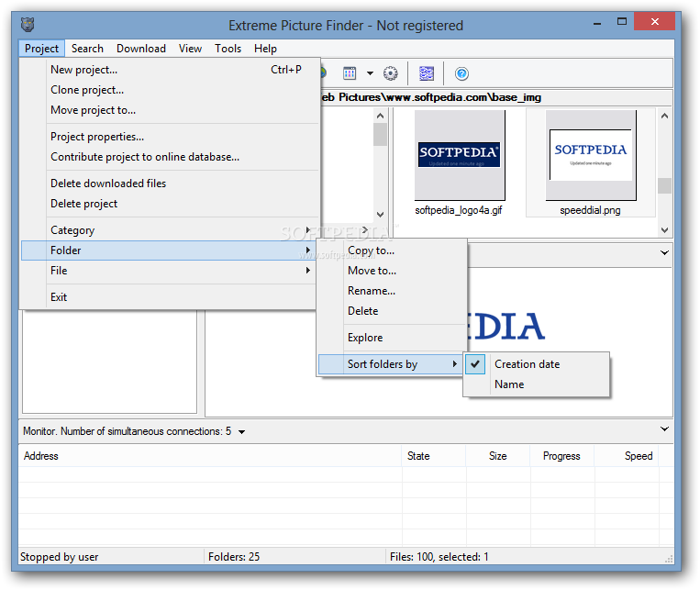Image resolution: width=700 pixels, height=590 pixels.
Task: Click the Size column header
Action: (x=498, y=456)
